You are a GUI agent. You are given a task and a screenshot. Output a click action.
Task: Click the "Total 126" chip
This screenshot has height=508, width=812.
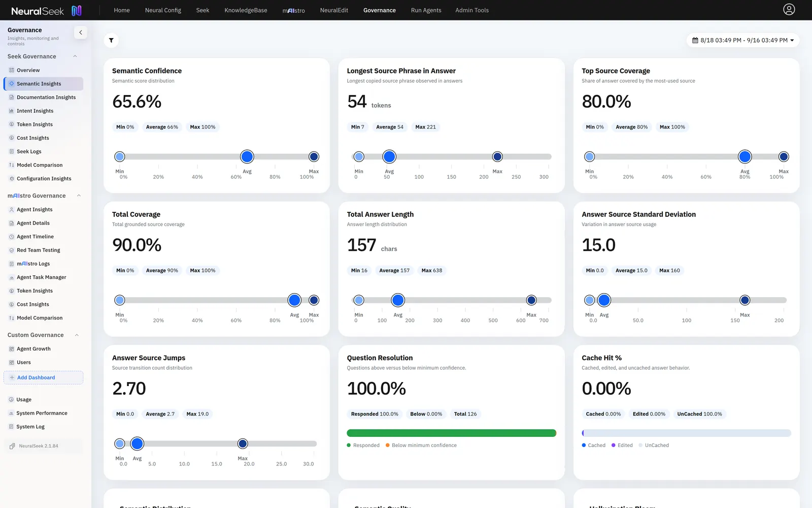[465, 414]
